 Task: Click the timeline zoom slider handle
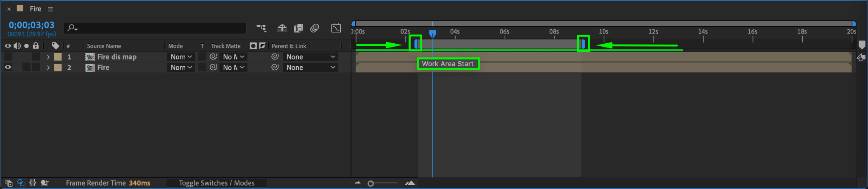[x=371, y=183]
